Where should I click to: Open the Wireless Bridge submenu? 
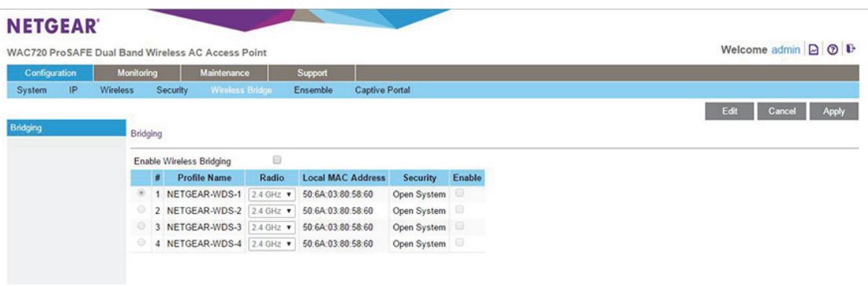pyautogui.click(x=241, y=90)
